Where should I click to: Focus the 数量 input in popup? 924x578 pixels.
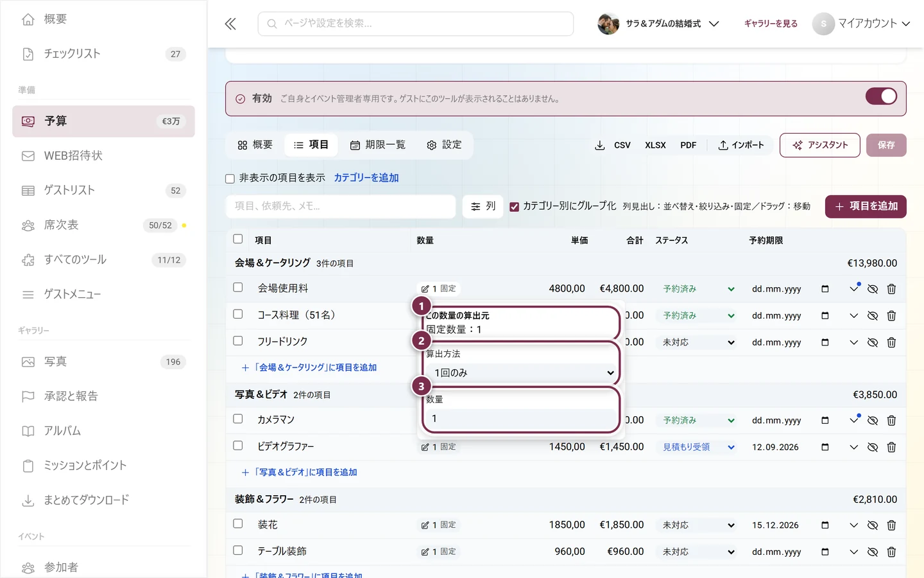click(x=521, y=419)
